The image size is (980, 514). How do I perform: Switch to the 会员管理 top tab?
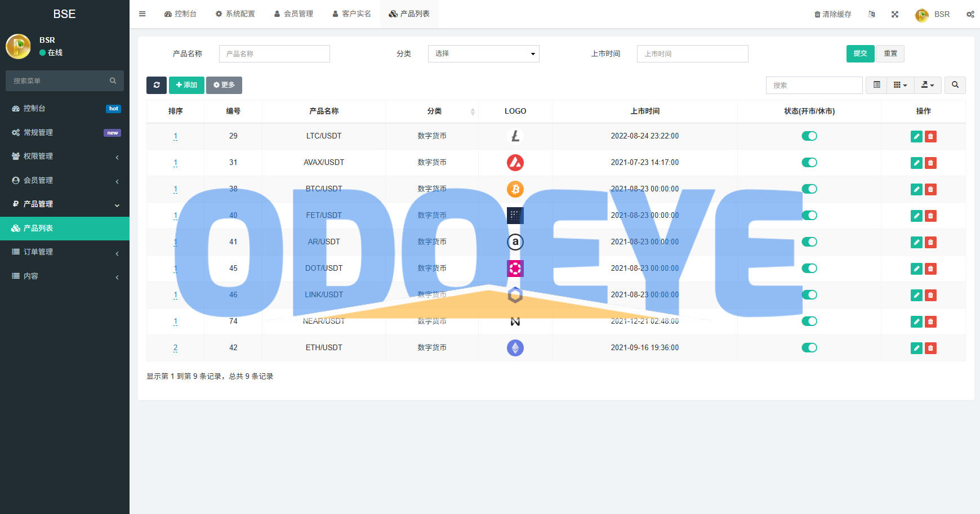tap(293, 14)
